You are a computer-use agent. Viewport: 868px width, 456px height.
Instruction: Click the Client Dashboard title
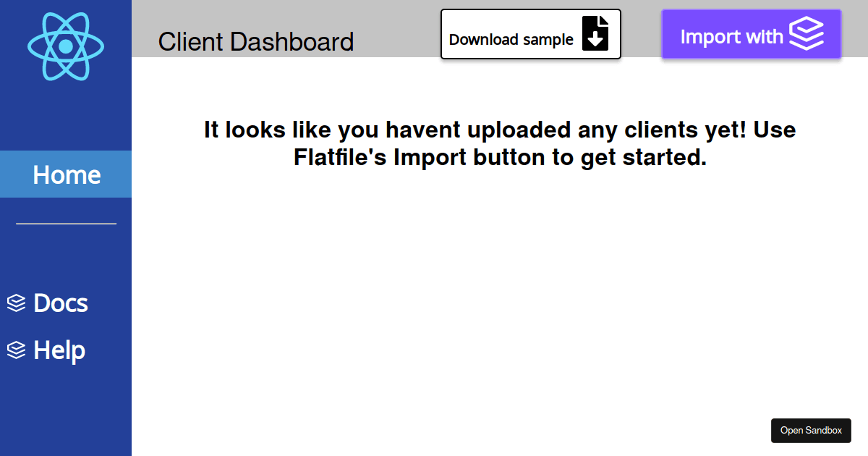point(256,42)
